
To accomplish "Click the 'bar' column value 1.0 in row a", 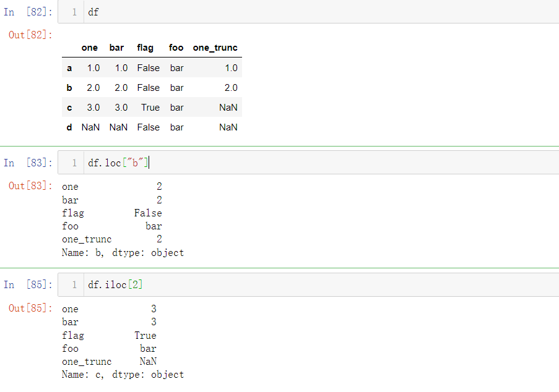I will click(x=121, y=67).
